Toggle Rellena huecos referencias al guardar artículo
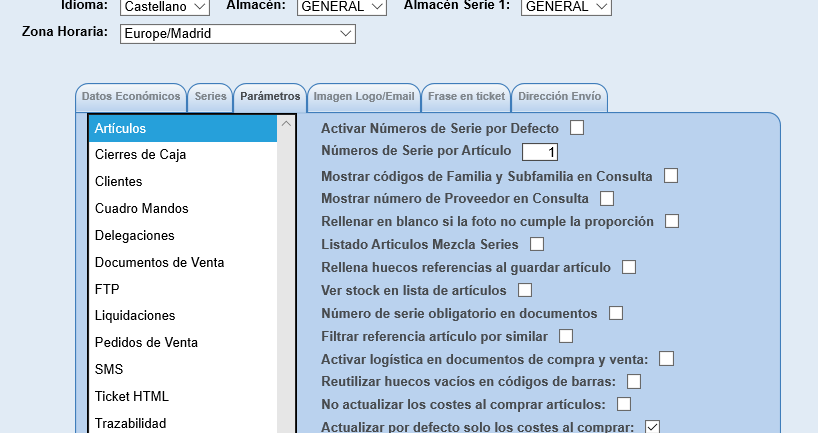 click(629, 267)
